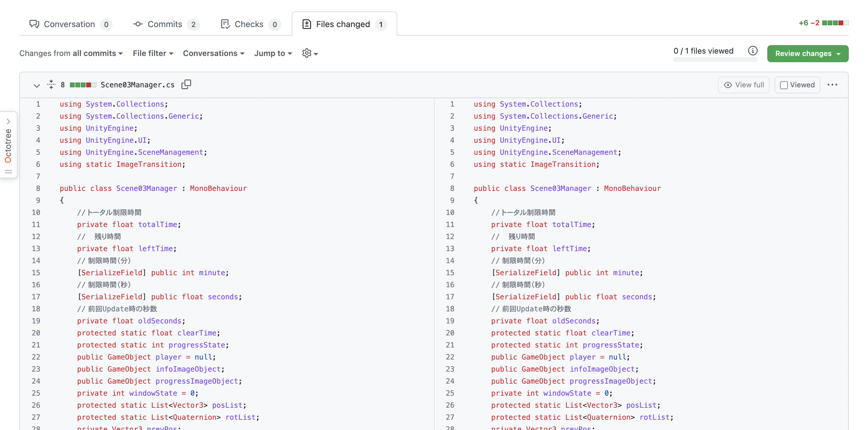The height and width of the screenshot is (430, 868).
Task: Click the files viewed progress bar
Action: pos(715,60)
